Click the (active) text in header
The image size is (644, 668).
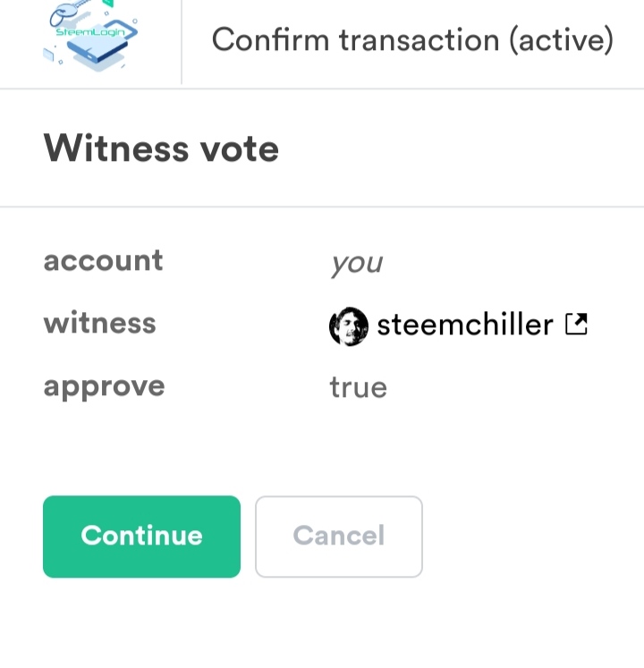561,40
